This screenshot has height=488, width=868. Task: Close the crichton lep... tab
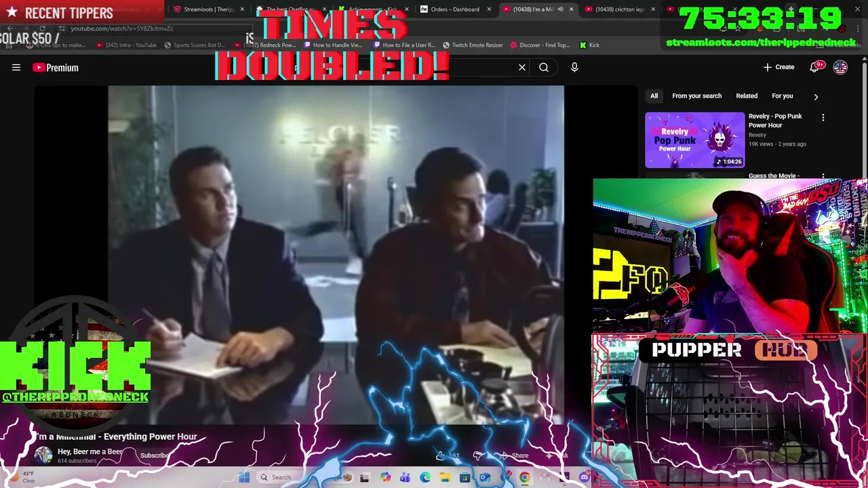pyautogui.click(x=654, y=9)
